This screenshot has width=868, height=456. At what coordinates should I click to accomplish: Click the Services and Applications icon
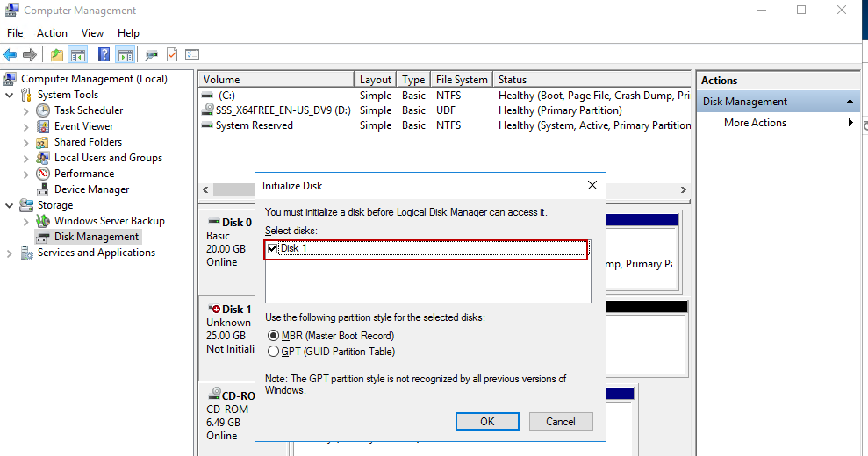click(26, 253)
